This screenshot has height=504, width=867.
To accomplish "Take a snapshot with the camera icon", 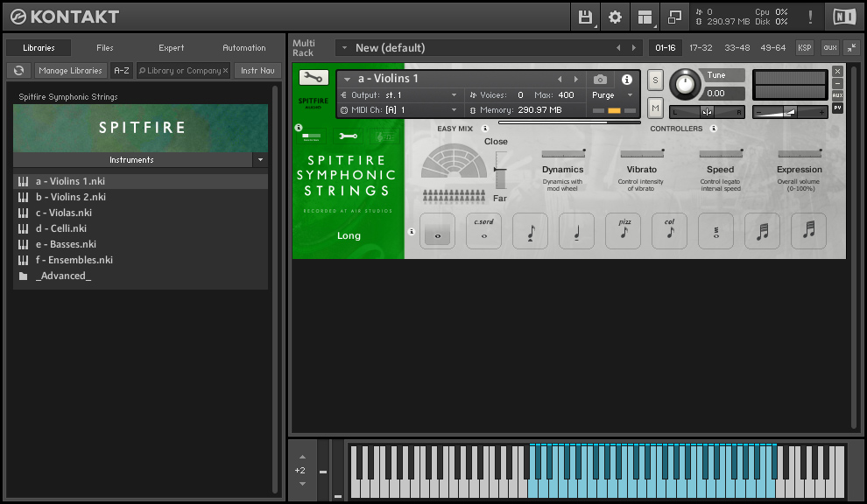I will pos(600,80).
